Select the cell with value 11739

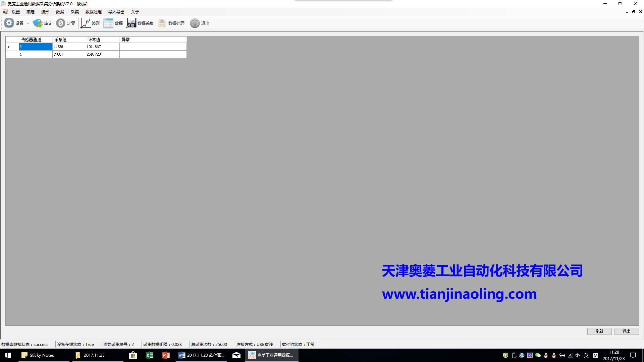tap(69, 47)
